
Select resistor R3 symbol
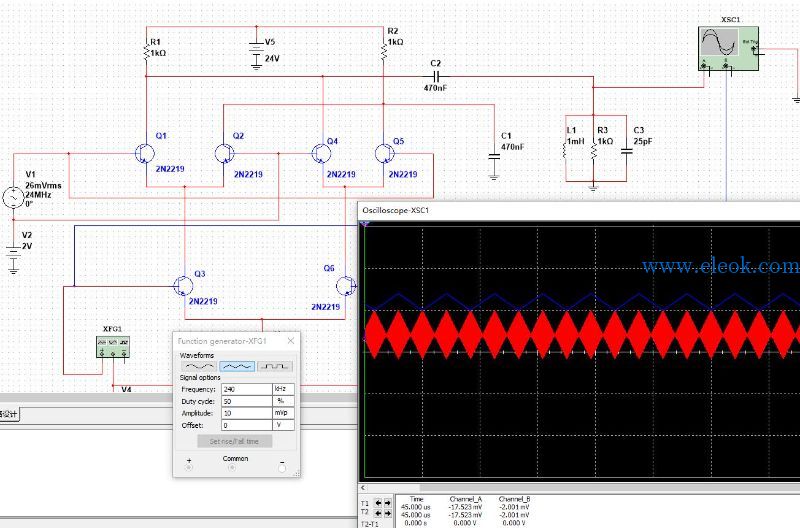[593, 151]
